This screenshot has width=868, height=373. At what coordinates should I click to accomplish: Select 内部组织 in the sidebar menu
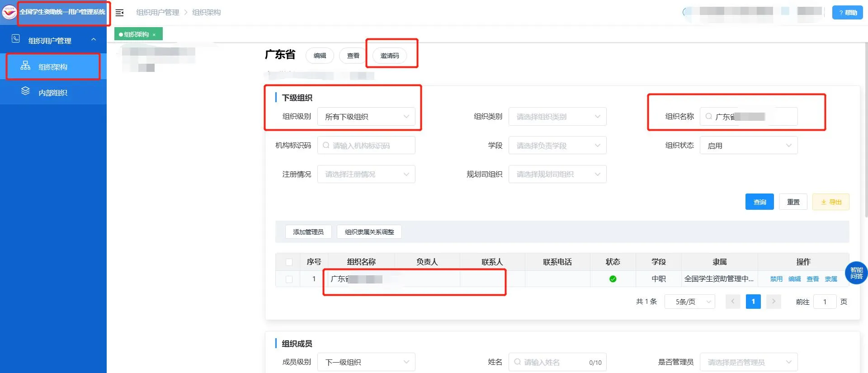click(53, 93)
